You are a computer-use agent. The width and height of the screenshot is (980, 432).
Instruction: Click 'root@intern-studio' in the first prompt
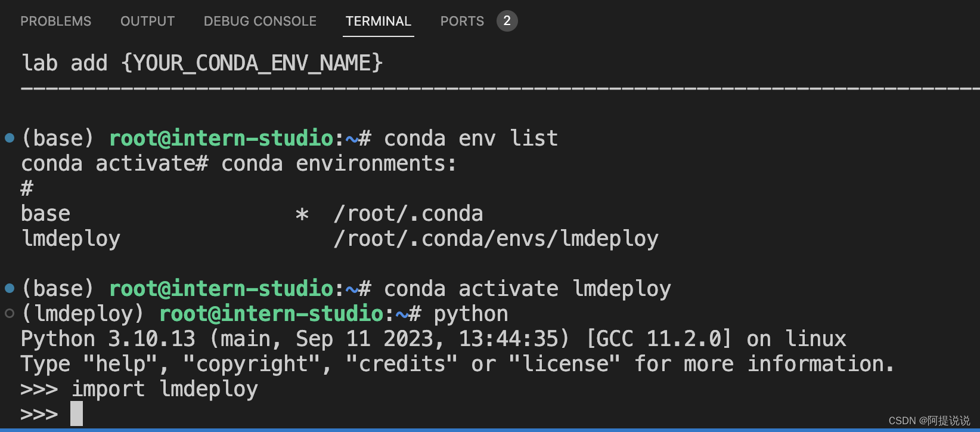click(x=221, y=138)
